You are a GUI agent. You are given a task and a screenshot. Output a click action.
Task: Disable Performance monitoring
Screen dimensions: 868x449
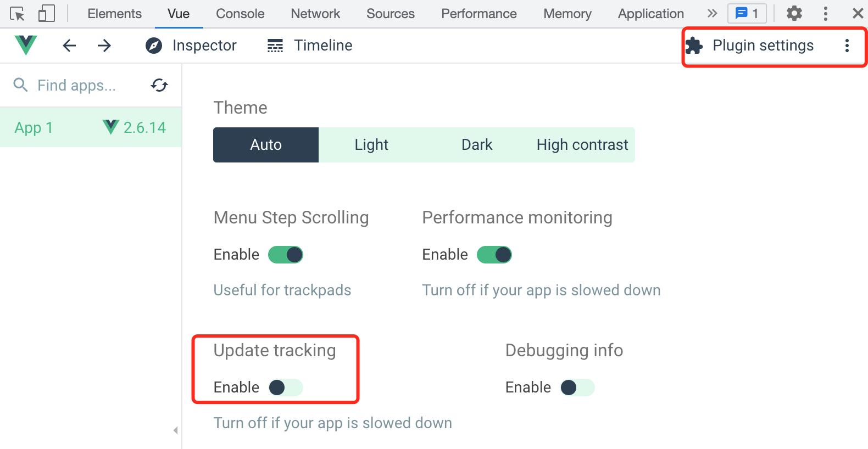494,254
